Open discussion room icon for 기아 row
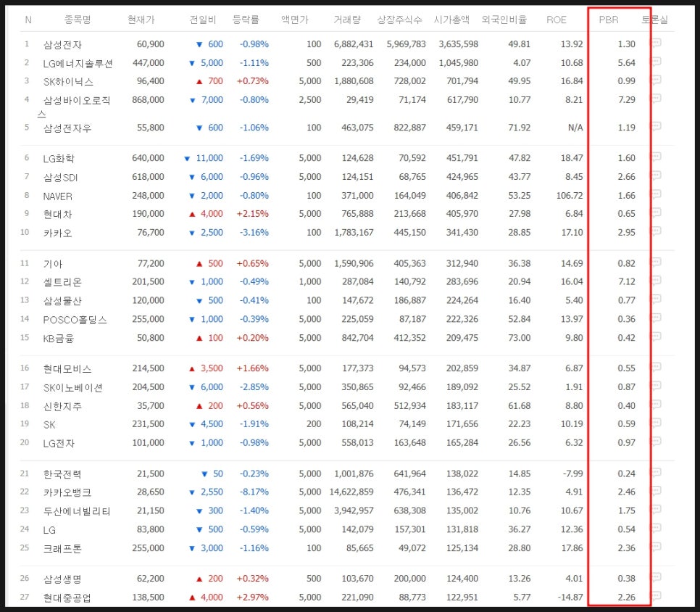This screenshot has height=612, width=700. pyautogui.click(x=656, y=262)
